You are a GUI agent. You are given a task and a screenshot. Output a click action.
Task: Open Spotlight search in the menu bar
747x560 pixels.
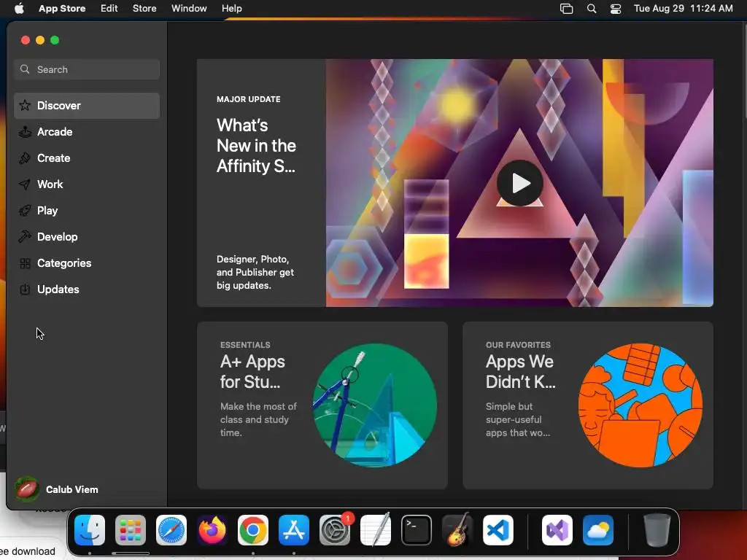pos(591,9)
